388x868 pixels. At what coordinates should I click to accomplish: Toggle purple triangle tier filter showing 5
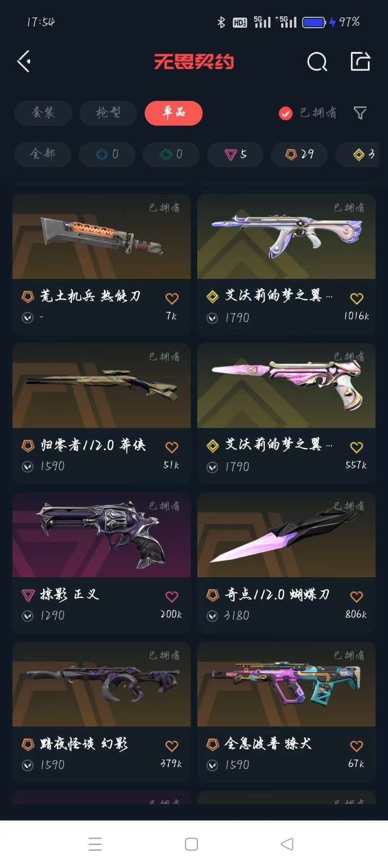236,155
